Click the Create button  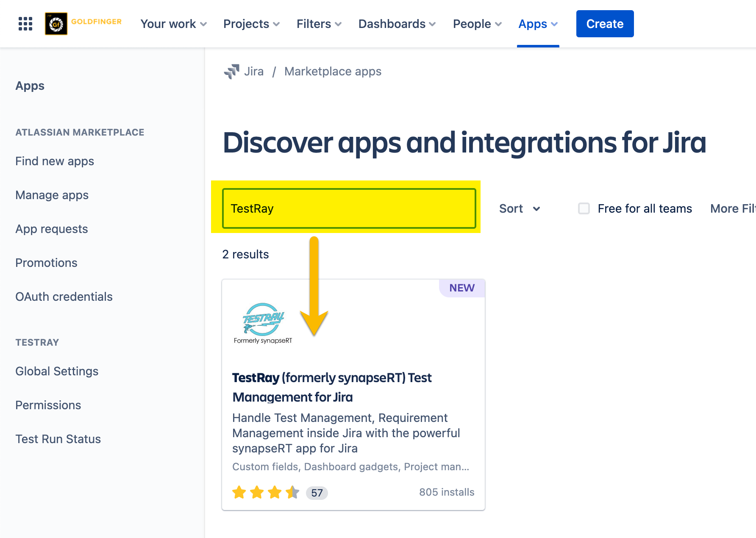(605, 24)
